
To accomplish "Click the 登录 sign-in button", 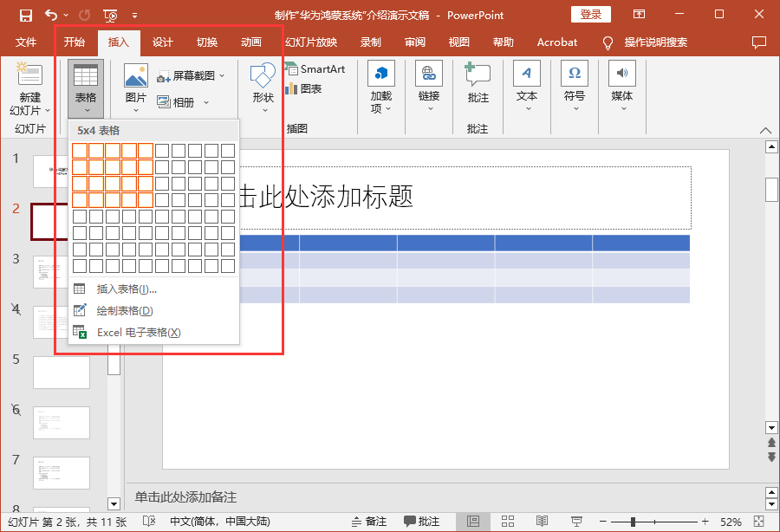I will click(590, 15).
